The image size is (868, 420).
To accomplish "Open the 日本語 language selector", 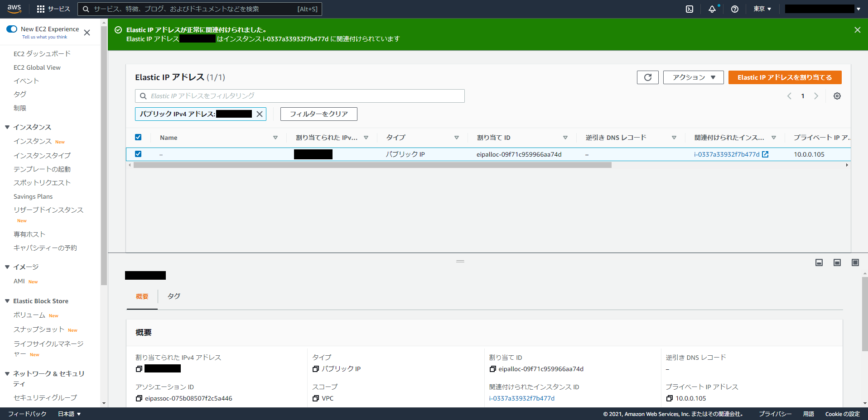I will pos(69,414).
